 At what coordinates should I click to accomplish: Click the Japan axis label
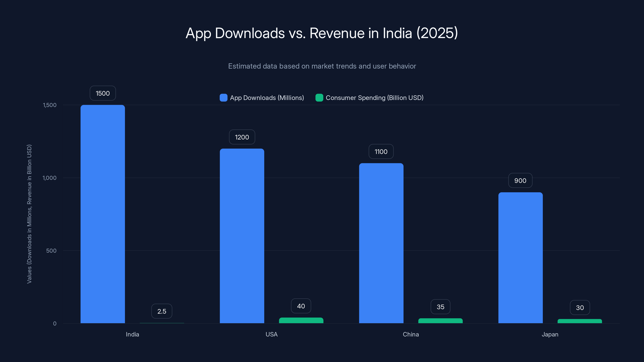tap(550, 334)
